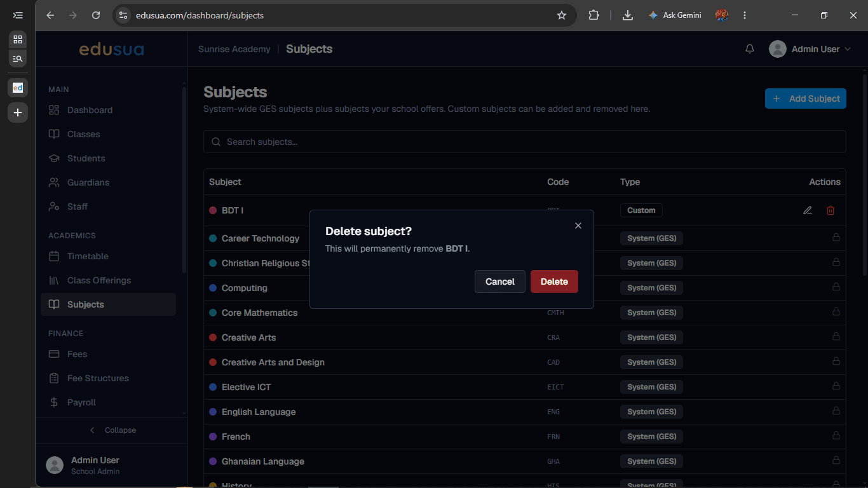The height and width of the screenshot is (488, 868).
Task: Click the edusua logo
Action: (x=111, y=49)
